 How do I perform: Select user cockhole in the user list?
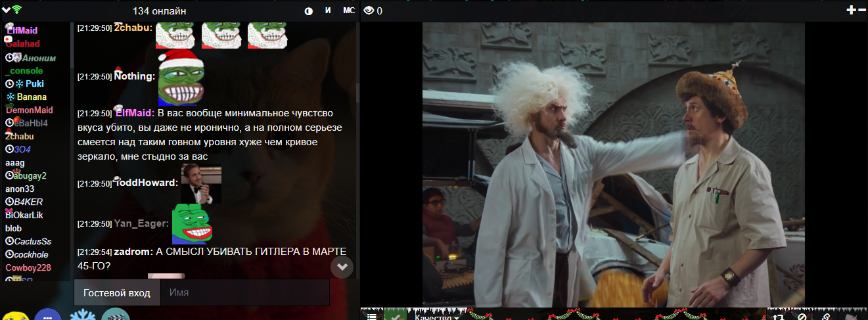click(31, 254)
